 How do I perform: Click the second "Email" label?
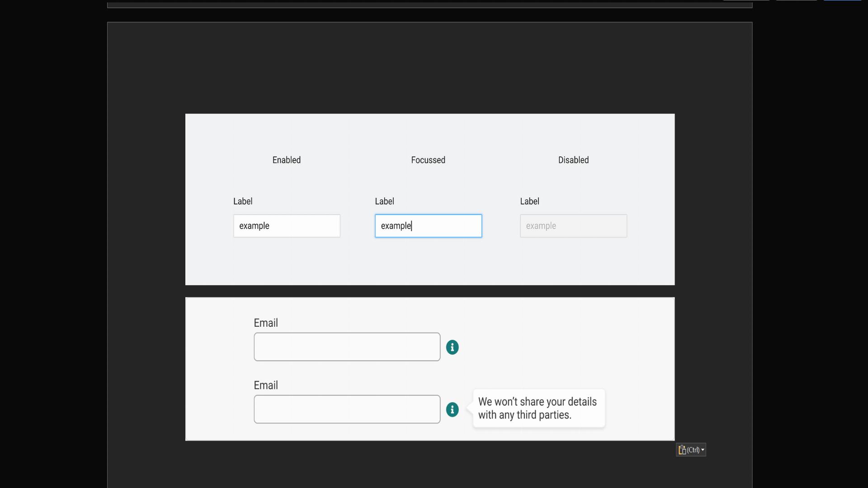click(x=266, y=385)
